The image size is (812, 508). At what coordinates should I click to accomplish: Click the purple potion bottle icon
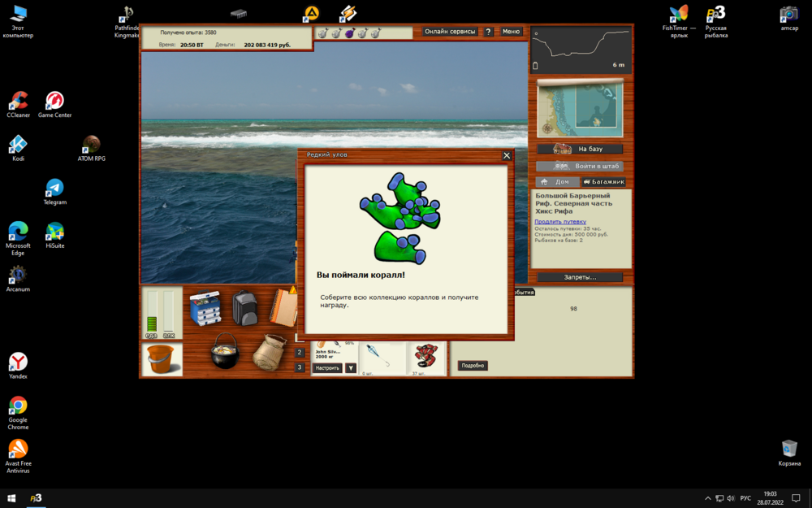(349, 33)
